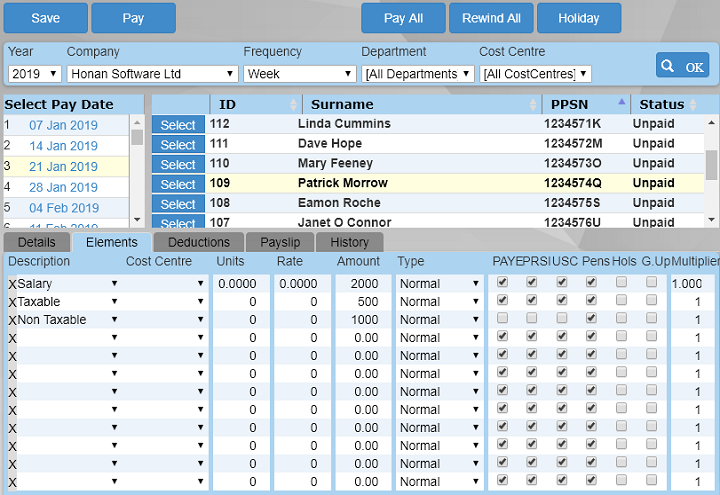Switch to the Deductions tab
Screen dimensions: 720x495
198,242
